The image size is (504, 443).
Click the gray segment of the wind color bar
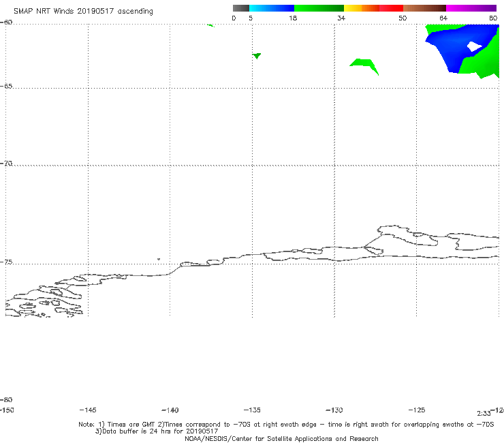tap(241, 8)
